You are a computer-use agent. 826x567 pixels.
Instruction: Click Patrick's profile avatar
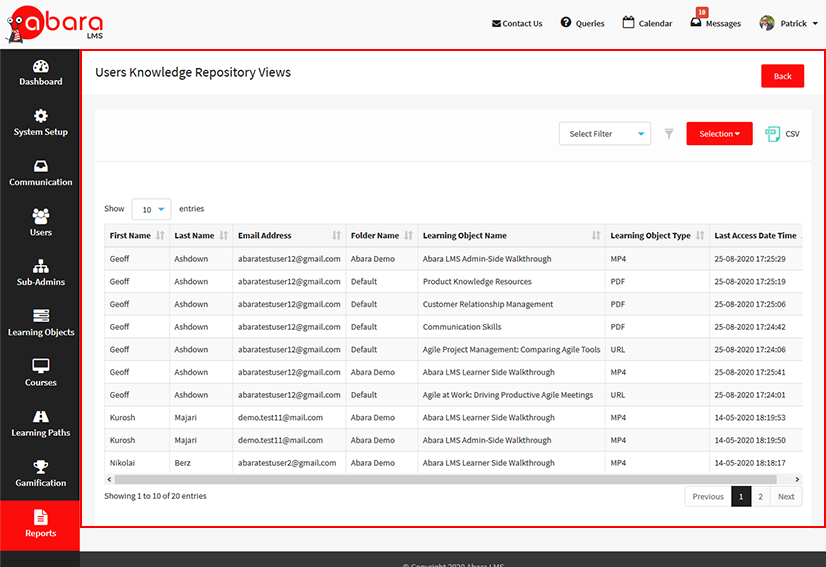click(767, 23)
